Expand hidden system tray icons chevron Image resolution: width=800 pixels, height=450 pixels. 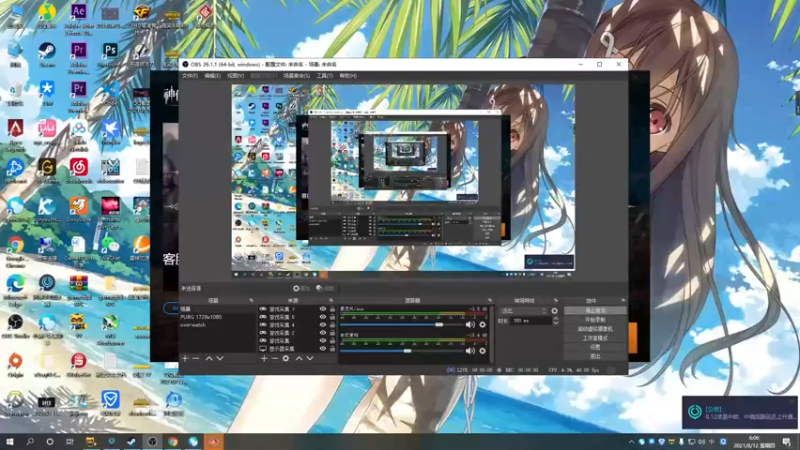coord(632,442)
